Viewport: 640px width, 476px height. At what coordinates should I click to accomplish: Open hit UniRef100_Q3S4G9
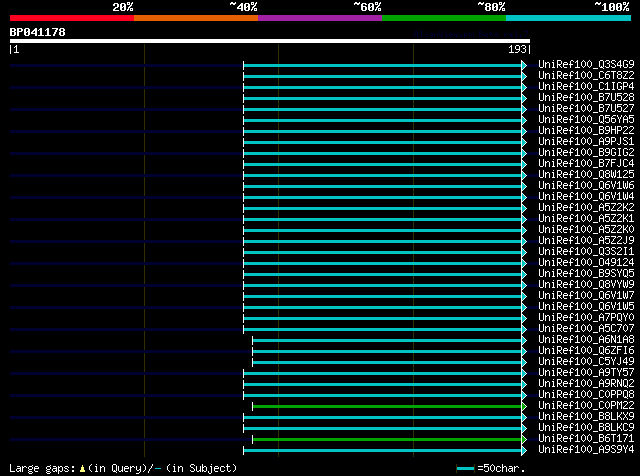[586, 64]
